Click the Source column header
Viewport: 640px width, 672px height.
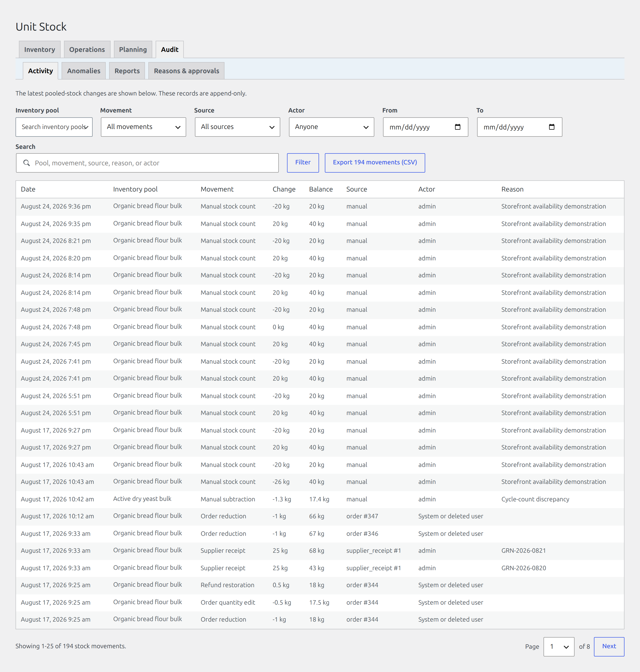(x=357, y=189)
